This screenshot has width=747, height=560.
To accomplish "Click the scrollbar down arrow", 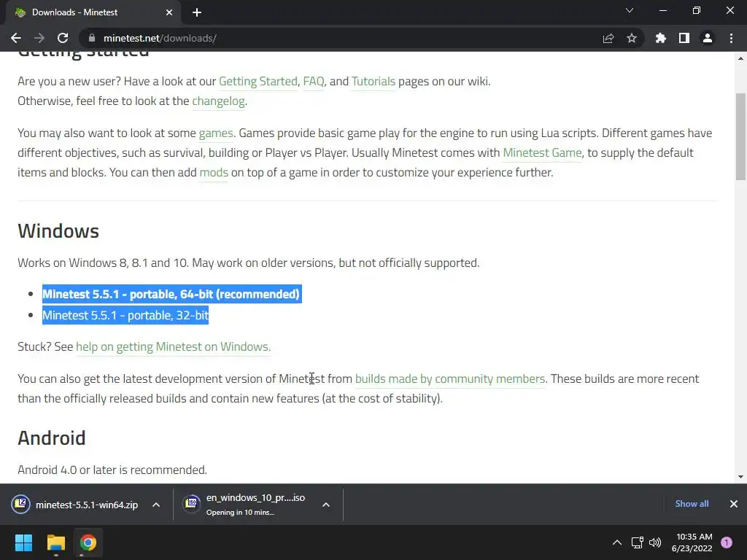I will pyautogui.click(x=740, y=477).
